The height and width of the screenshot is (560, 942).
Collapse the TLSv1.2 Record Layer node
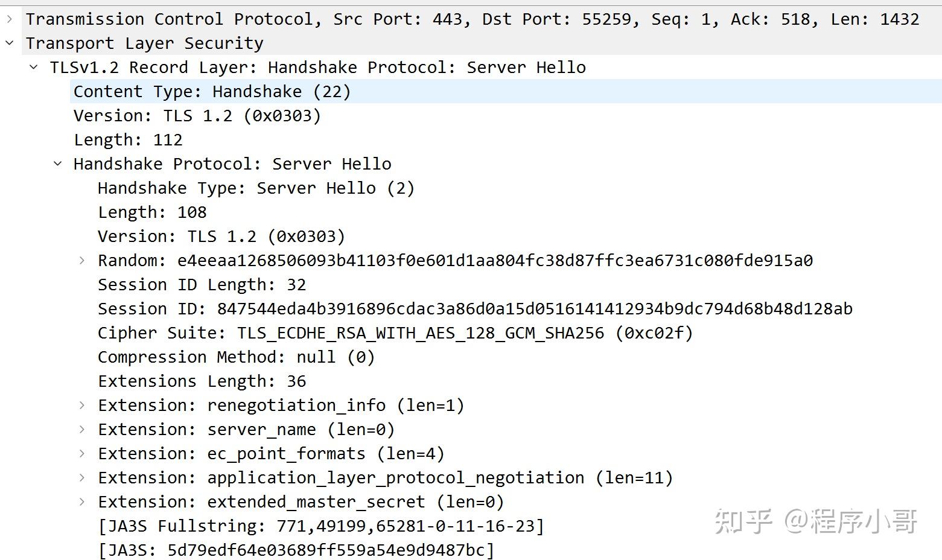(x=34, y=68)
